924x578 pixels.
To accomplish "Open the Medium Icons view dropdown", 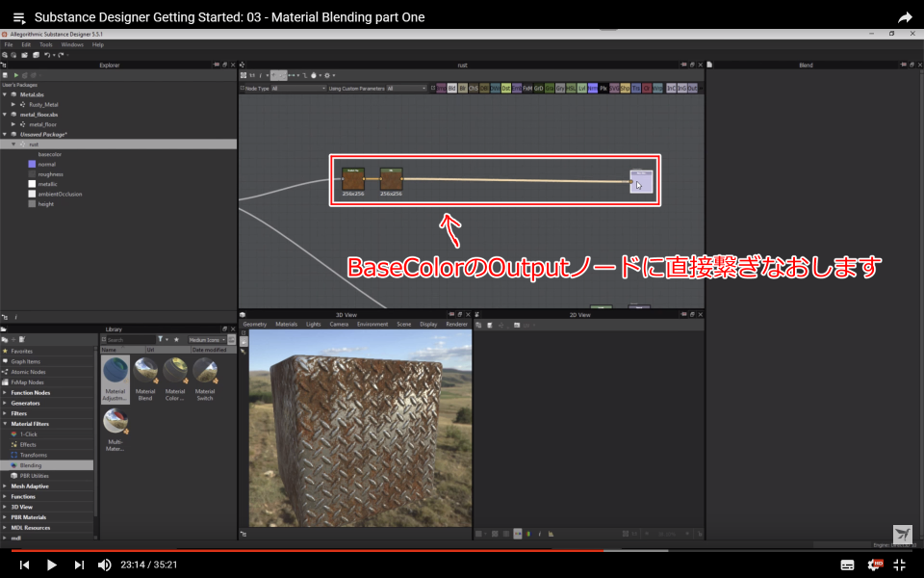I will (207, 340).
